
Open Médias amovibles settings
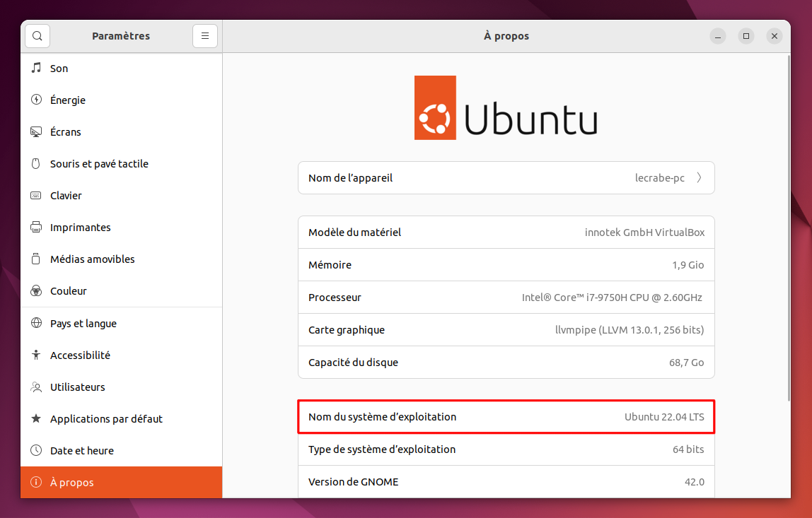point(121,259)
